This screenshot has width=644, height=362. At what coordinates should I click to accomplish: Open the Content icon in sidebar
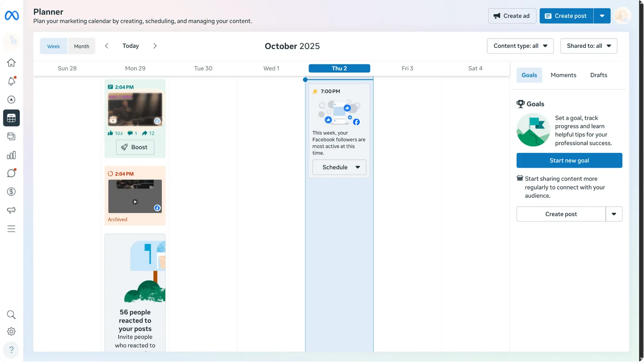11,137
